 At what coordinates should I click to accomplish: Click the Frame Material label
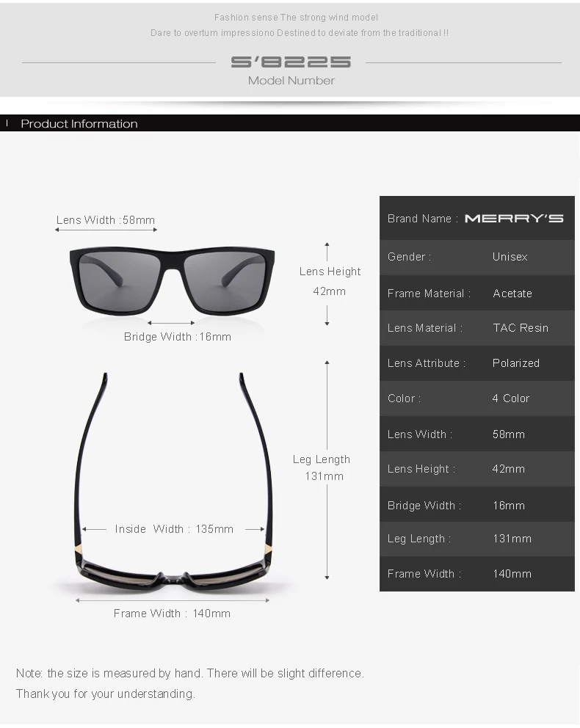(429, 294)
